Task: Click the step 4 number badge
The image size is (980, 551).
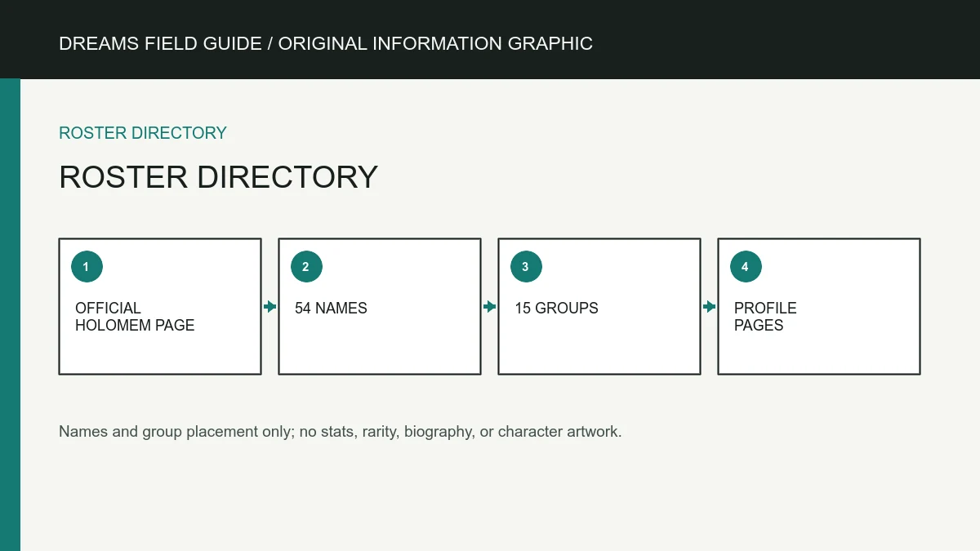Action: click(x=746, y=267)
